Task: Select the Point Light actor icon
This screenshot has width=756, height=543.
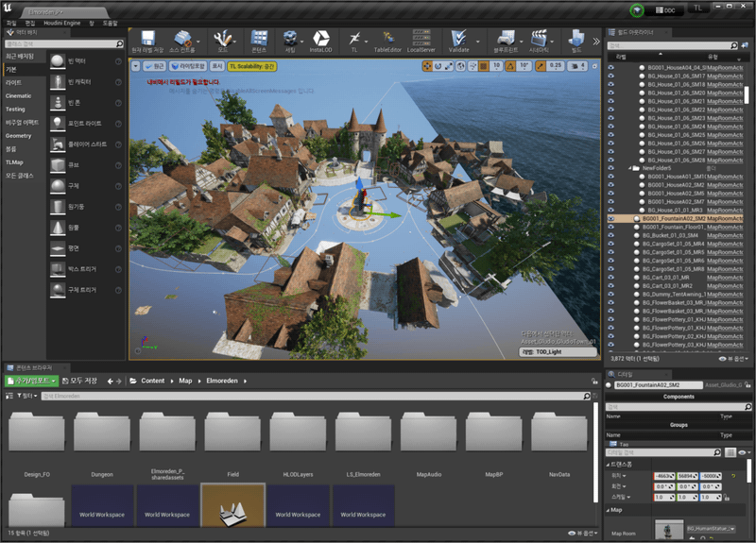Action: tap(59, 123)
